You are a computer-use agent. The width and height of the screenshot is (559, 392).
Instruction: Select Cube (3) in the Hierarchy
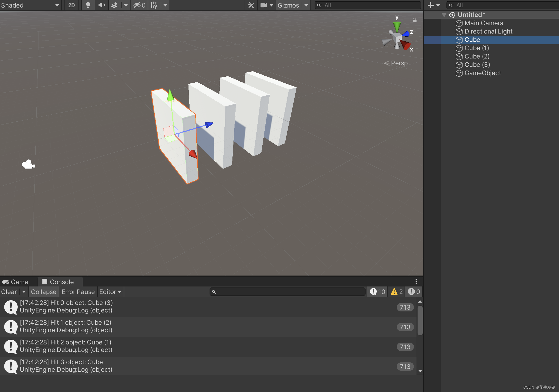477,65
